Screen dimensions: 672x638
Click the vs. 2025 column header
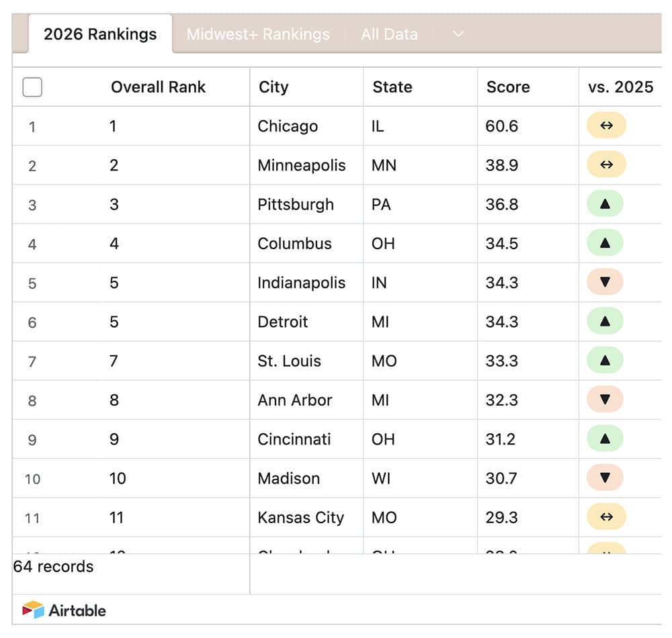click(620, 87)
